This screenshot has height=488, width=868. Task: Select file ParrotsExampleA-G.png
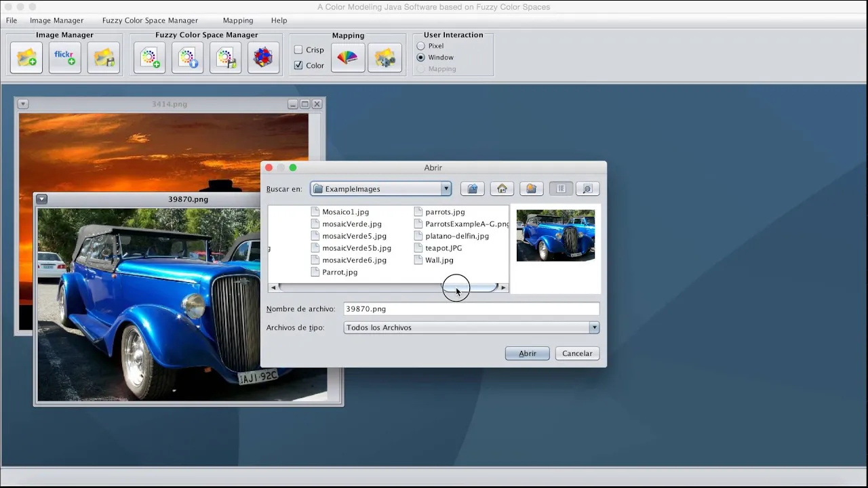pos(461,224)
